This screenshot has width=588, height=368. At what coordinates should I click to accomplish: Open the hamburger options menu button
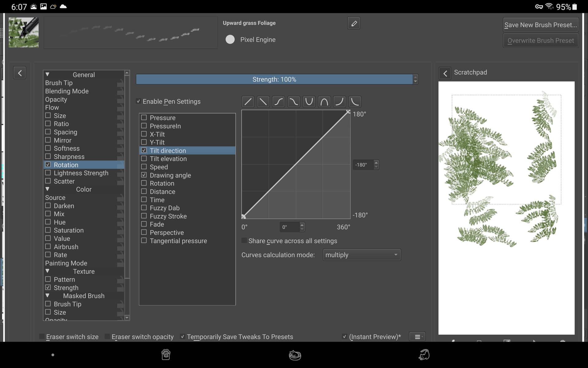pyautogui.click(x=417, y=337)
